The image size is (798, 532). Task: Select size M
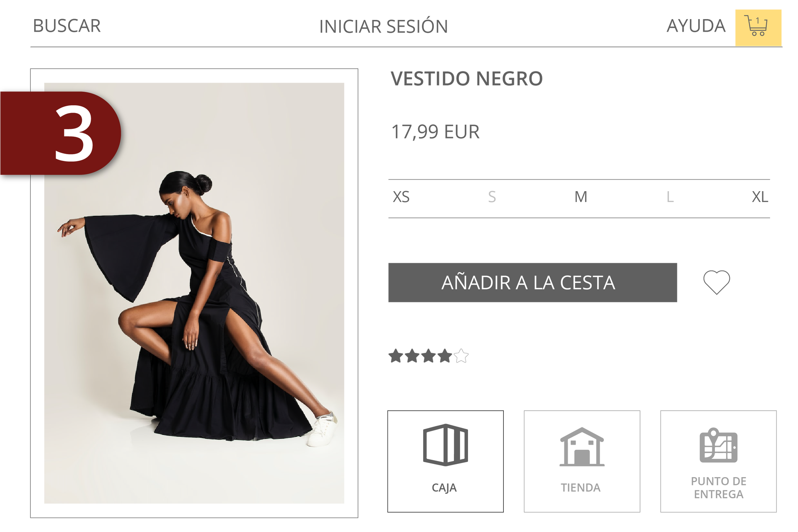[x=581, y=197]
